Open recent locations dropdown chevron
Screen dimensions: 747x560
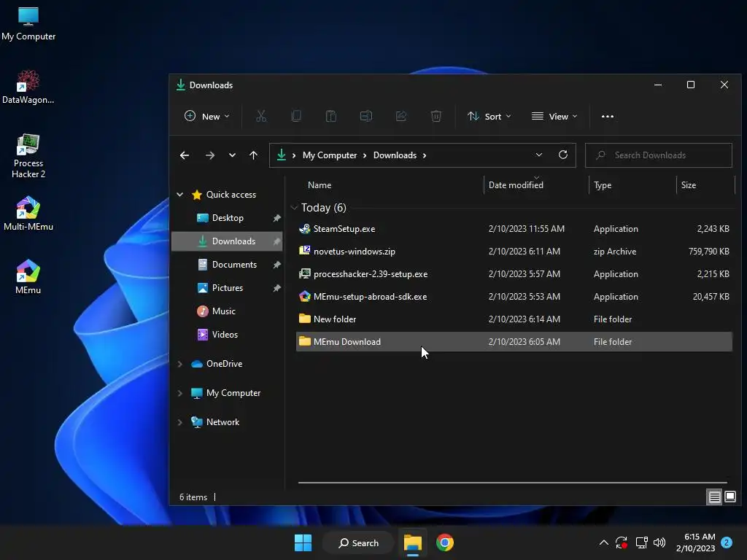[232, 155]
